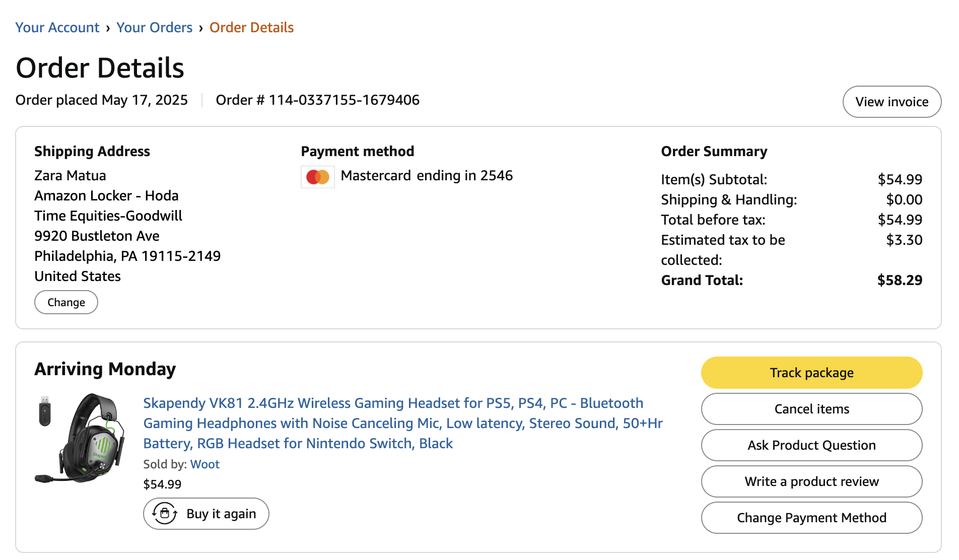Click the Grand Total amount $58.29
Screen dimensions: 959x560
[900, 280]
